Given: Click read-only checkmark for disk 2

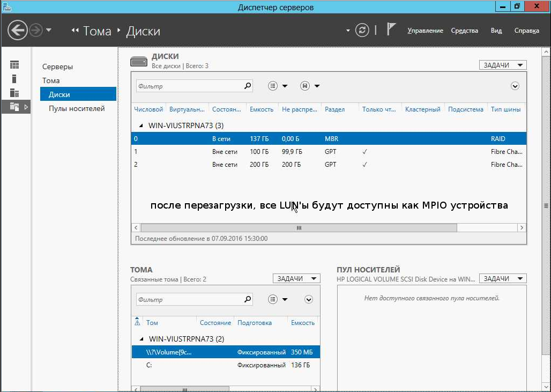Looking at the screenshot, I should click(365, 164).
